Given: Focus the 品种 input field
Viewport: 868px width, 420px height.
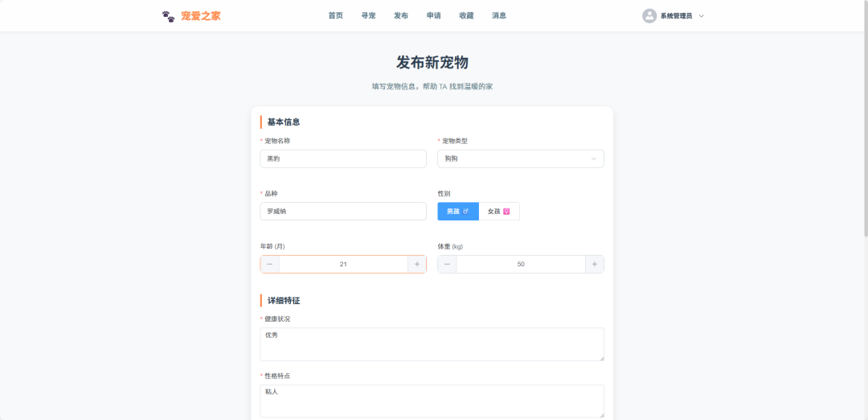Looking at the screenshot, I should pyautogui.click(x=343, y=211).
